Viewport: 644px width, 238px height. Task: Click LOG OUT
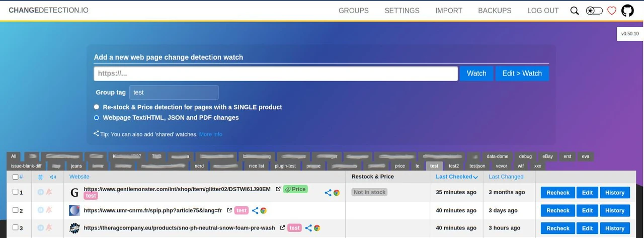coord(543,11)
